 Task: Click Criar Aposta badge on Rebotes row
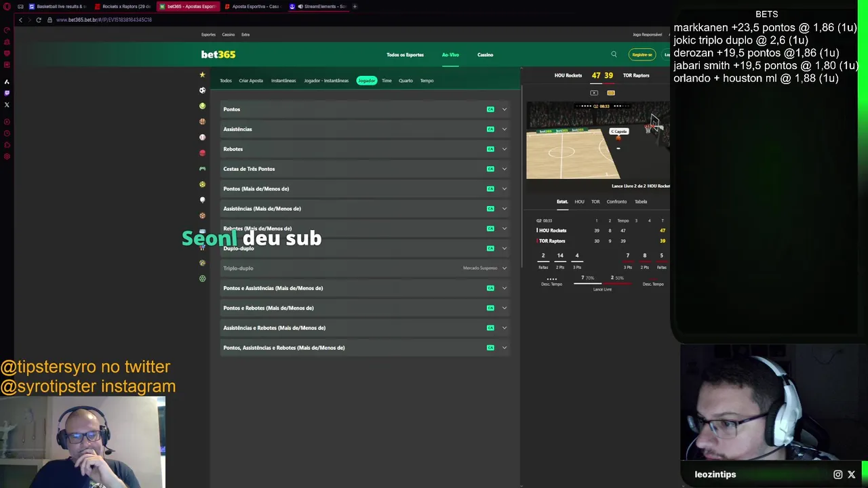(x=490, y=149)
